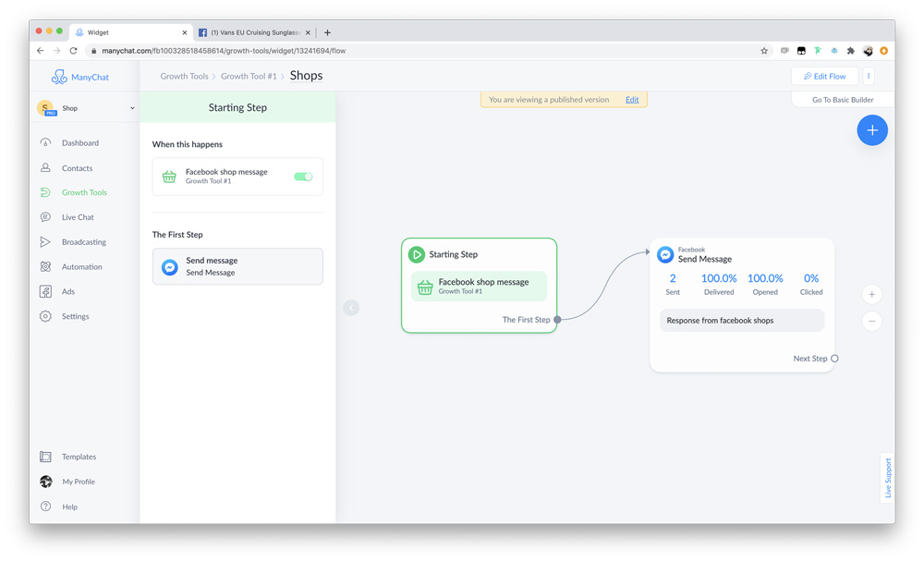
Task: Click the orange browser update icon
Action: 883,51
